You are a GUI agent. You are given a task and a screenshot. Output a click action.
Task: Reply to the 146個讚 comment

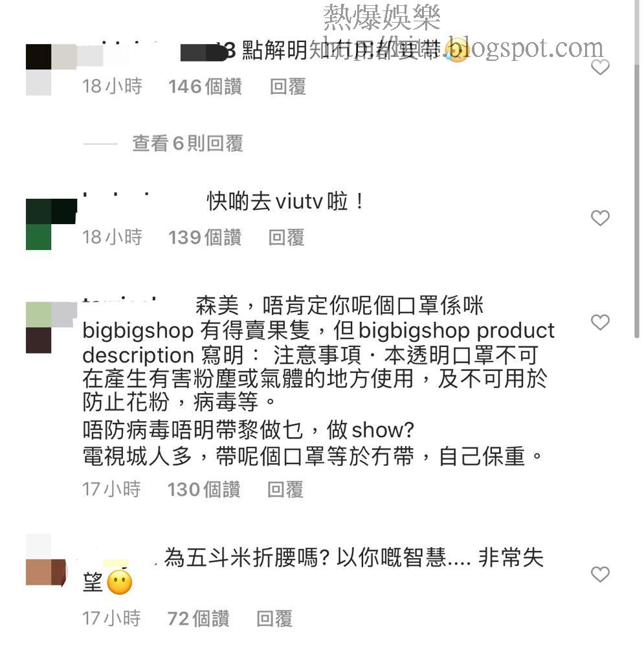(287, 87)
